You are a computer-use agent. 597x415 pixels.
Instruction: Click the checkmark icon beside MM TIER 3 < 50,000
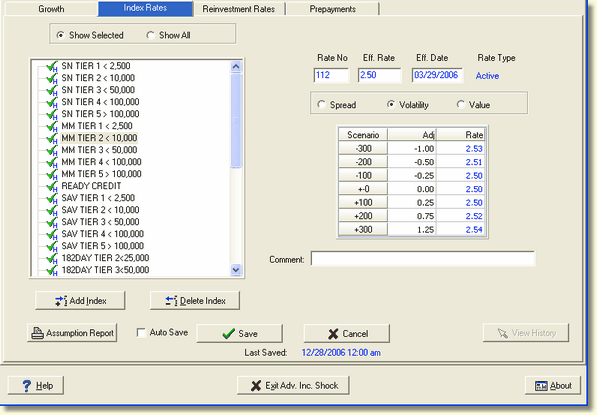tap(52, 151)
